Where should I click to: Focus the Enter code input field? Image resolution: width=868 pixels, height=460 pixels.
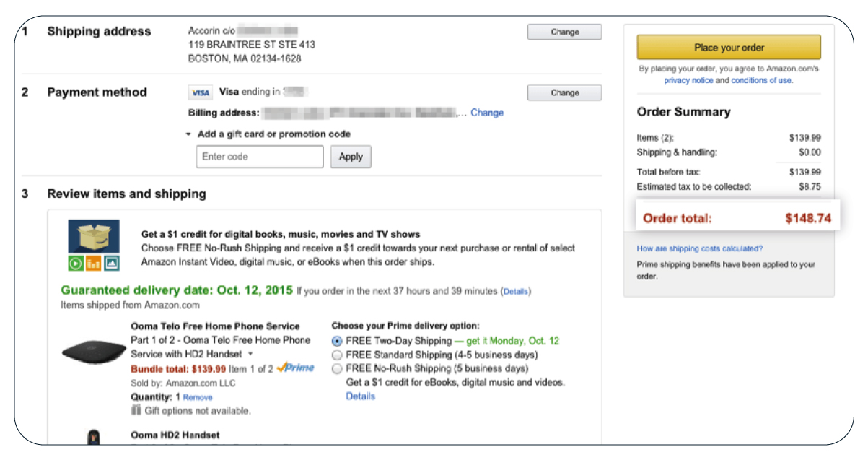(260, 157)
